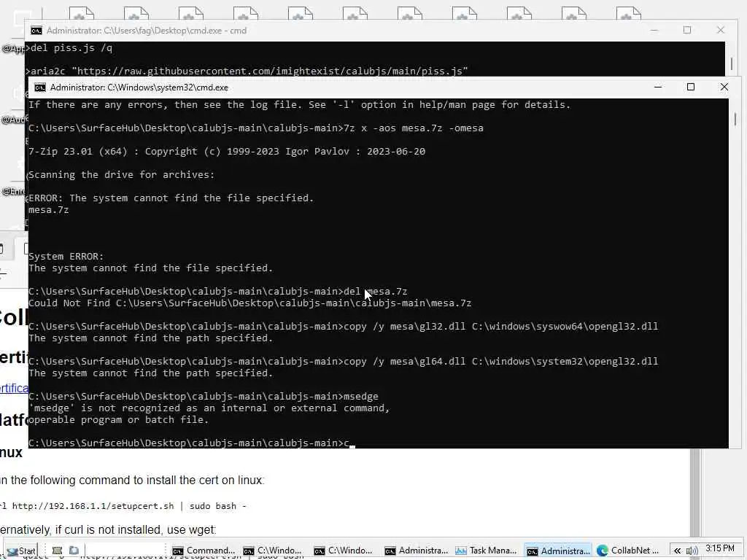Screen dimensions: 747x560
Task: Click the scrollbar of the background Desktop cmd.exe window
Action: 732,64
